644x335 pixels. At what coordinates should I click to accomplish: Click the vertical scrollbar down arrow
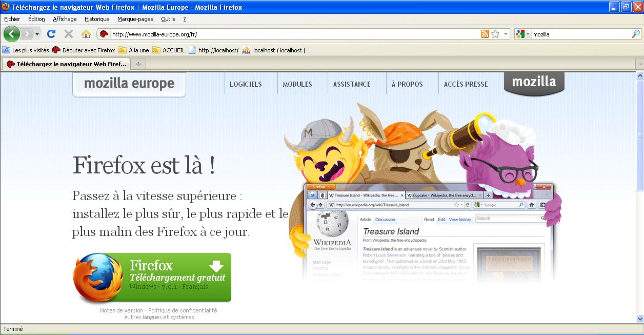639,319
